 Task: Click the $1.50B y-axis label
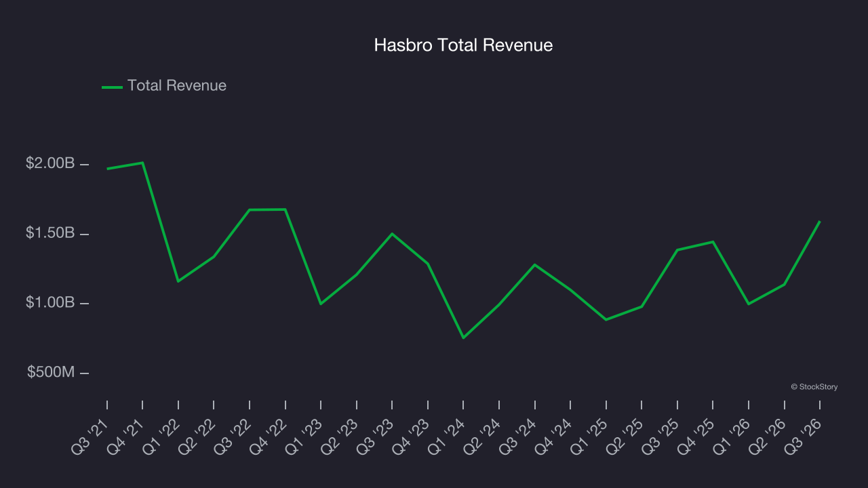[50, 233]
